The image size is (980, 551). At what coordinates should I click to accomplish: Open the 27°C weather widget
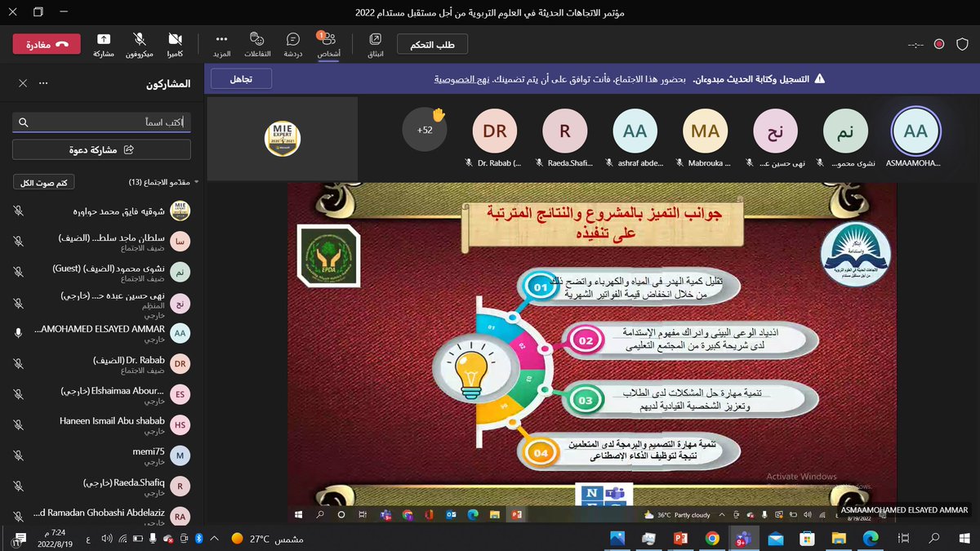pyautogui.click(x=266, y=539)
